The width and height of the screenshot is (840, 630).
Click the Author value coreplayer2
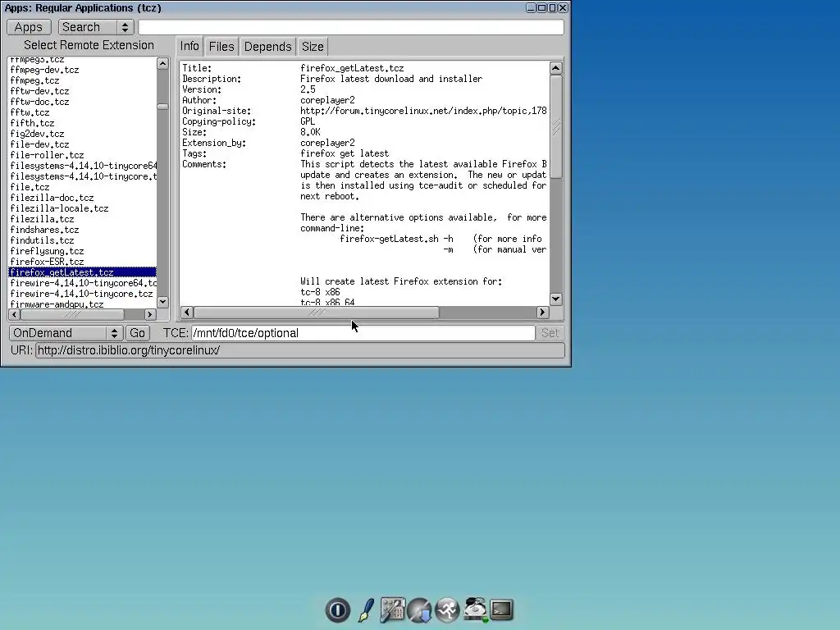tap(327, 100)
